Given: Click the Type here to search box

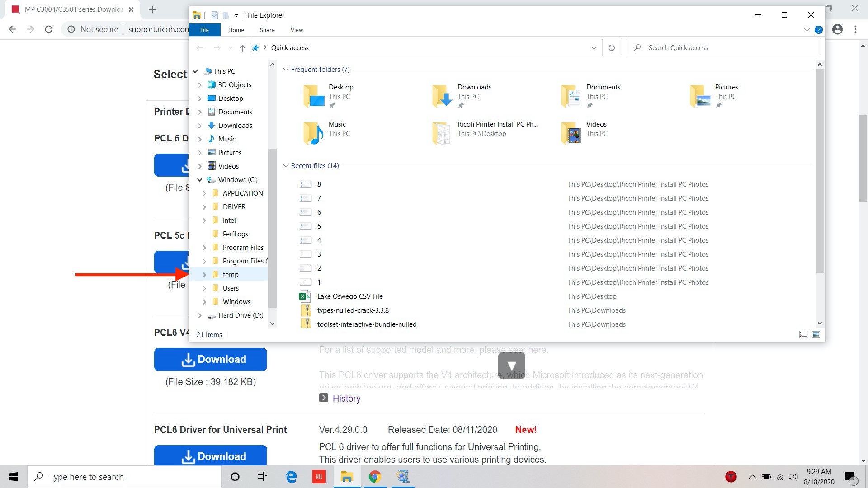Looking at the screenshot, I should pyautogui.click(x=124, y=477).
